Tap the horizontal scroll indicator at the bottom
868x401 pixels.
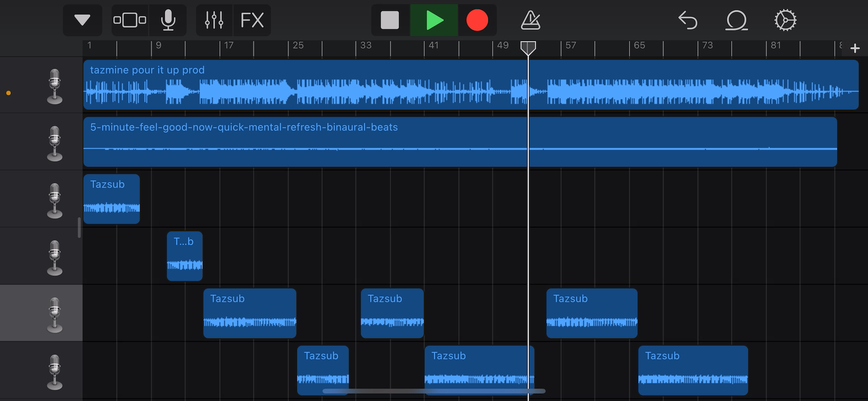pos(434,391)
